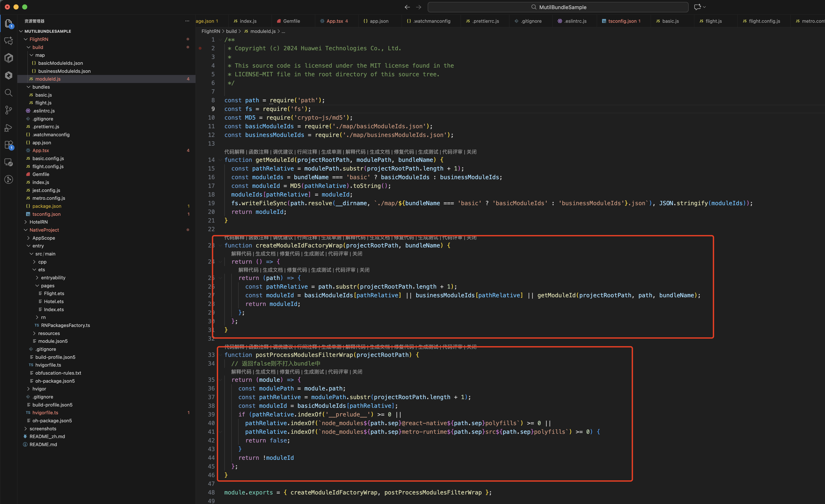This screenshot has width=825, height=504.
Task: Open basicModuleIds.json in the file tree
Action: (x=60, y=63)
